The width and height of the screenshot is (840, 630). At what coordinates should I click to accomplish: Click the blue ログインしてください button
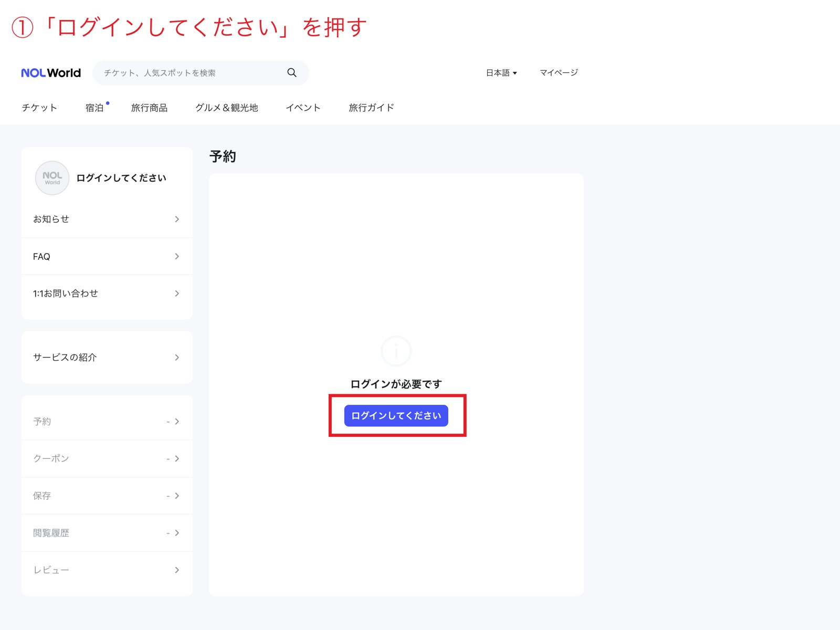pos(396,416)
